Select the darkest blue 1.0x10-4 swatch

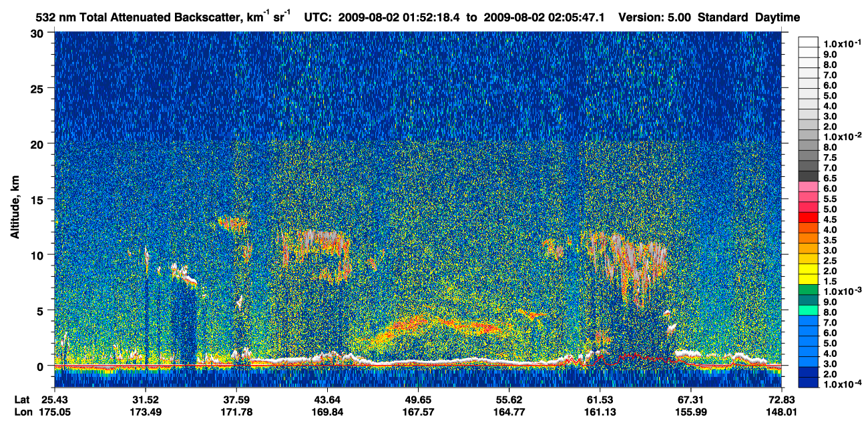pos(808,383)
